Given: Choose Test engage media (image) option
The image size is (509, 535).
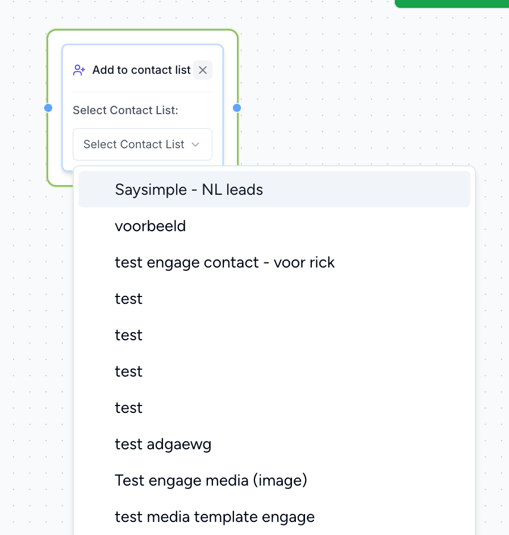Looking at the screenshot, I should (274, 480).
